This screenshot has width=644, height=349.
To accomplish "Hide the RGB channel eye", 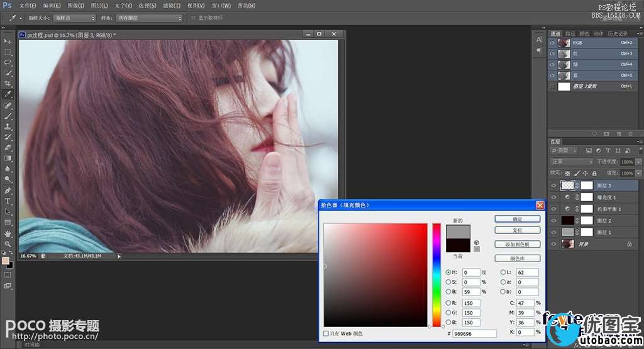I will (x=552, y=43).
